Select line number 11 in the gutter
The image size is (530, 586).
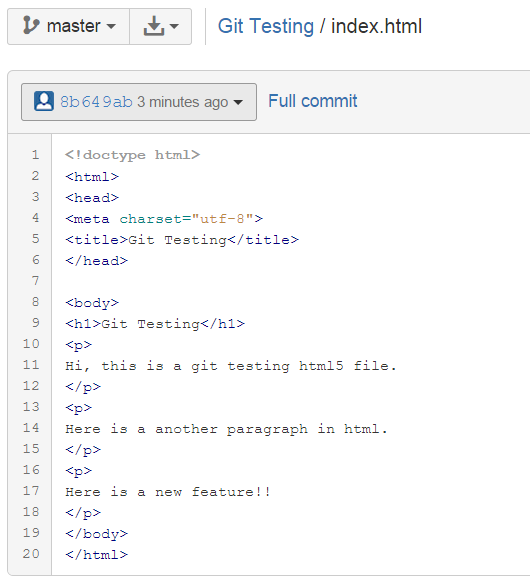coord(31,365)
